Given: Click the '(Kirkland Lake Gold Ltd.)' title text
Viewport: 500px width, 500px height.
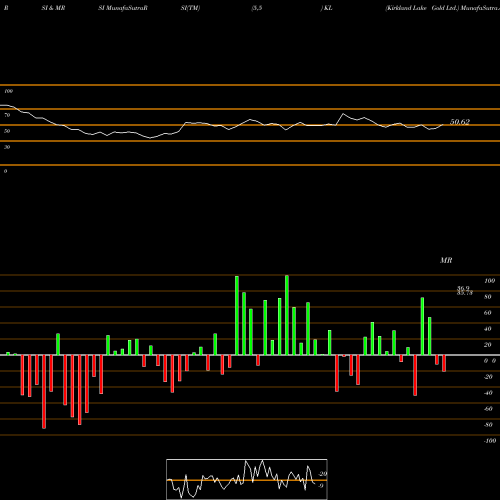Looking at the screenshot, I should (x=423, y=8).
